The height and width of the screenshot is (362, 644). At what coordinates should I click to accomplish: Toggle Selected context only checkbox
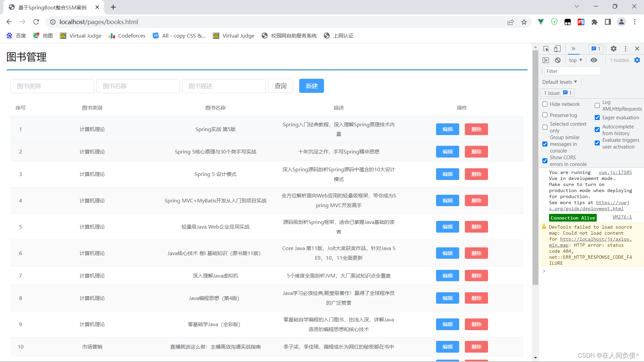click(545, 127)
